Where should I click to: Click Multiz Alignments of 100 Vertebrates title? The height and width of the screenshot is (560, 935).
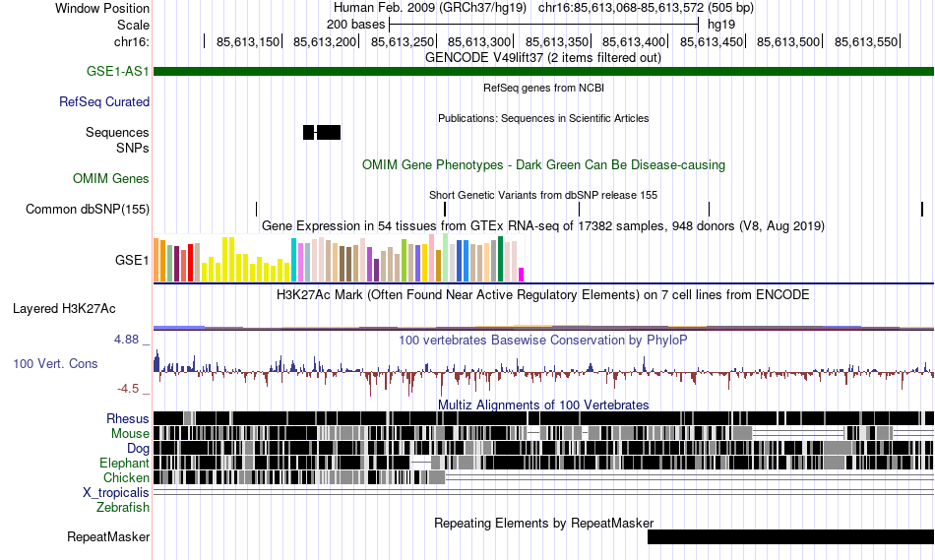point(543,404)
